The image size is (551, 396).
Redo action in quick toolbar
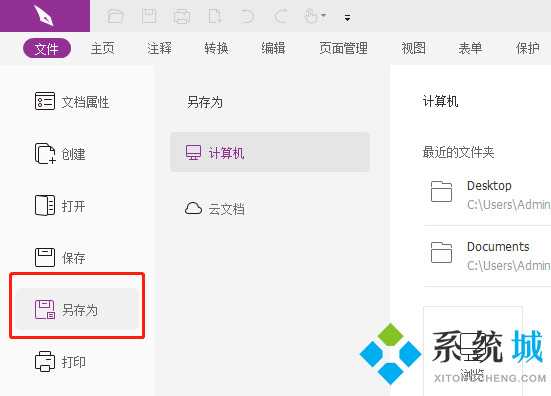point(280,16)
